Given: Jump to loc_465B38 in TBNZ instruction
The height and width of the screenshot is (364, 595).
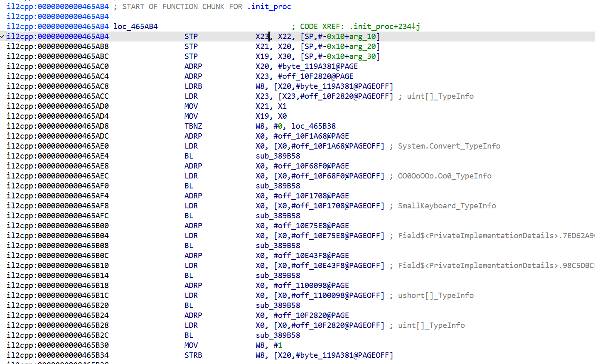Looking at the screenshot, I should (313, 126).
